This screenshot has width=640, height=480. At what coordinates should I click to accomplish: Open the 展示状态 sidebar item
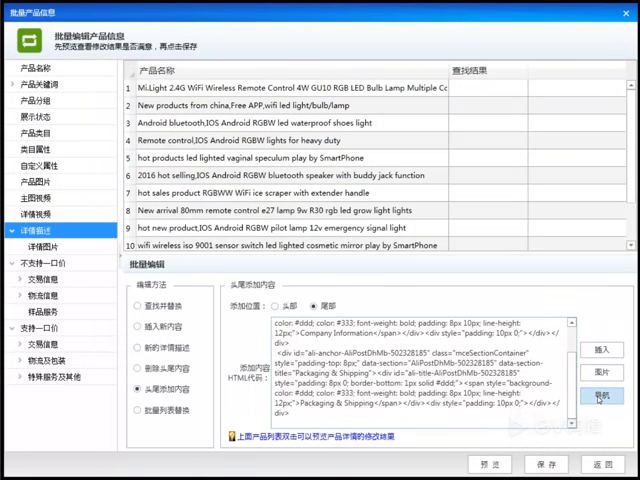(x=36, y=117)
